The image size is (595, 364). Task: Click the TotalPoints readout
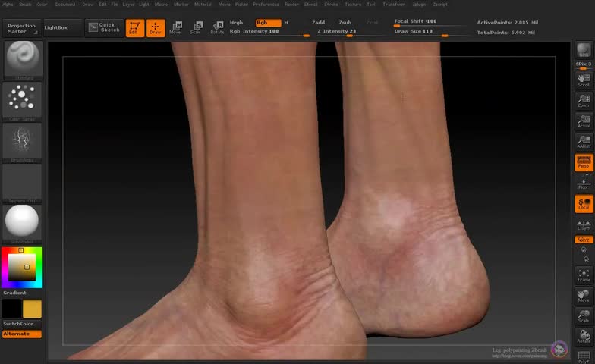click(505, 33)
